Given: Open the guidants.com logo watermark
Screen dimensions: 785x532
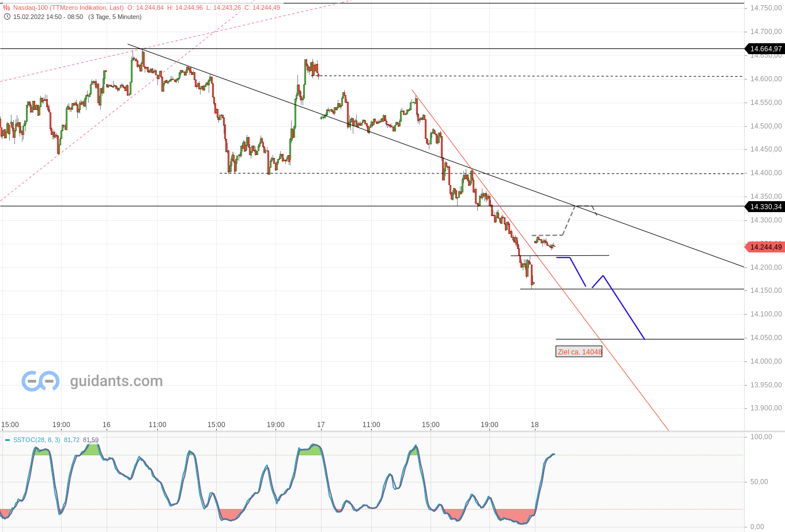Looking at the screenshot, I should (39, 380).
